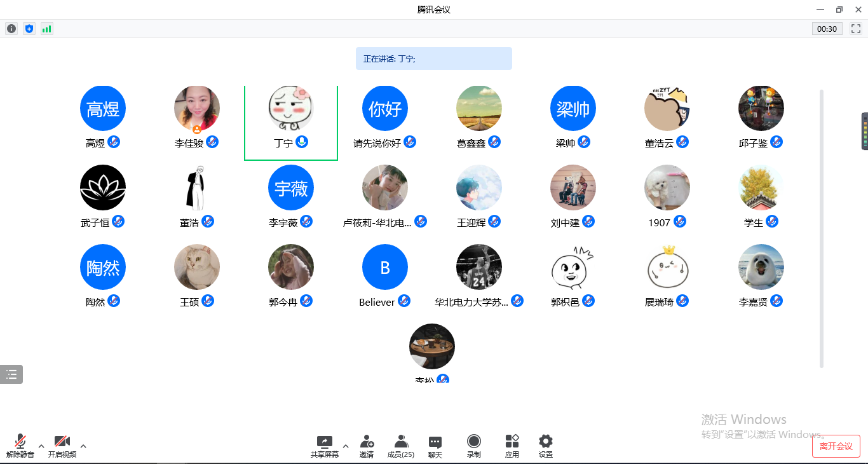Open the Chat (聊天) panel
The height and width of the screenshot is (464, 868).
(x=435, y=446)
